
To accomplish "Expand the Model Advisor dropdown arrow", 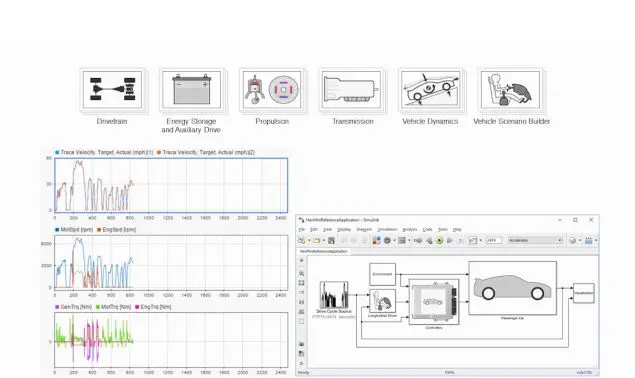I will point(580,240).
